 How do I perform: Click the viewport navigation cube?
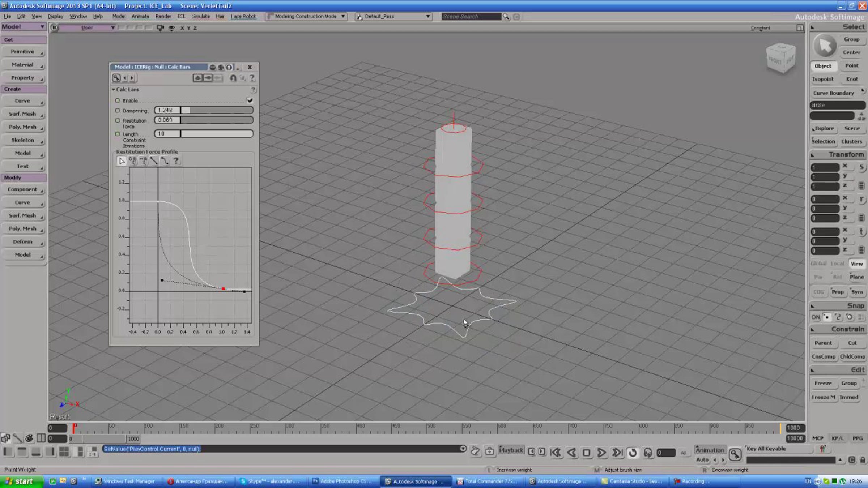(781, 58)
